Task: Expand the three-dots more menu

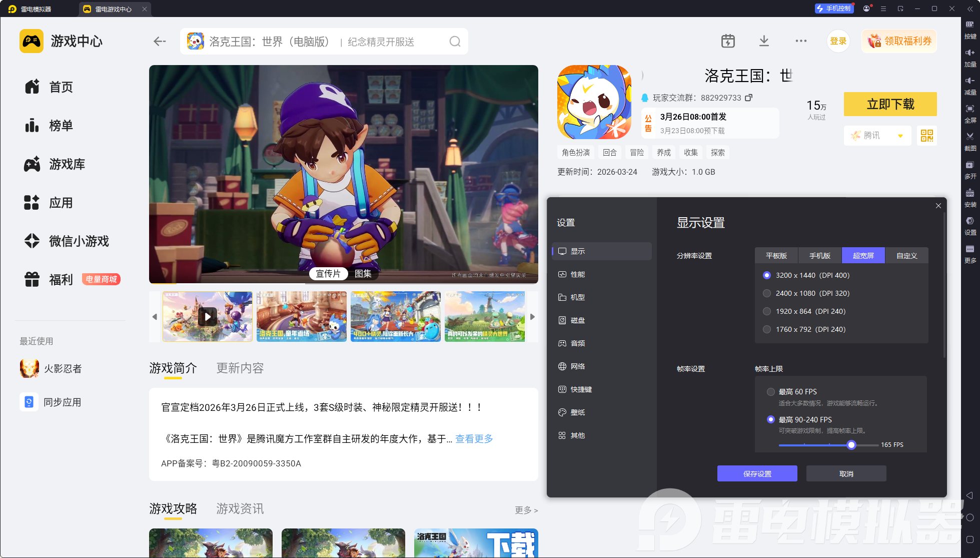Action: point(801,41)
